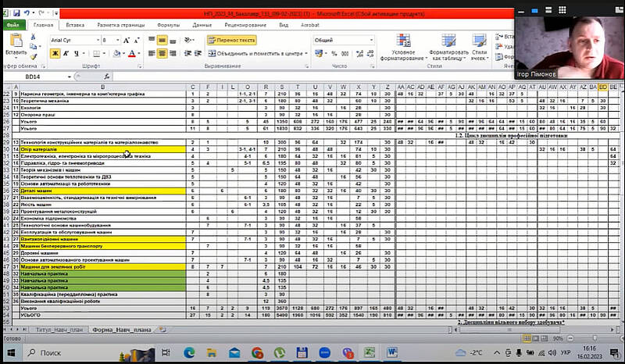The height and width of the screenshot is (364, 625).
Task: Click the increase decimal icon
Action: (x=359, y=53)
